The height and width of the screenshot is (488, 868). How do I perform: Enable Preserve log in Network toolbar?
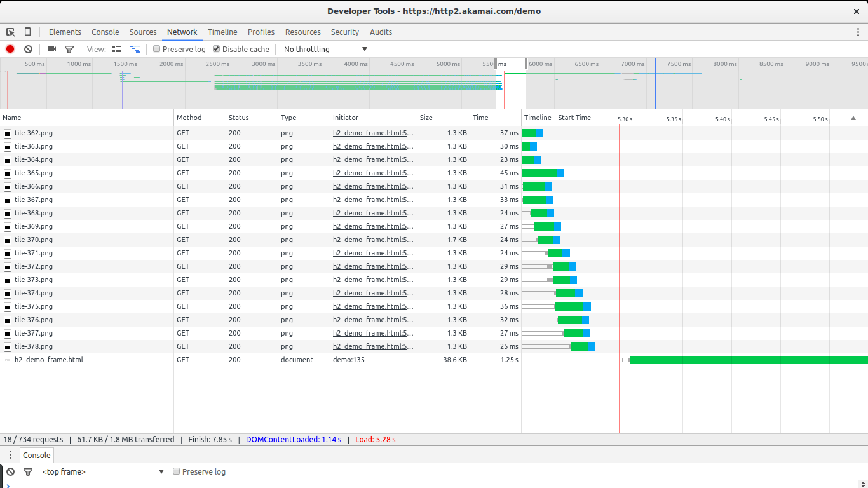pos(157,49)
